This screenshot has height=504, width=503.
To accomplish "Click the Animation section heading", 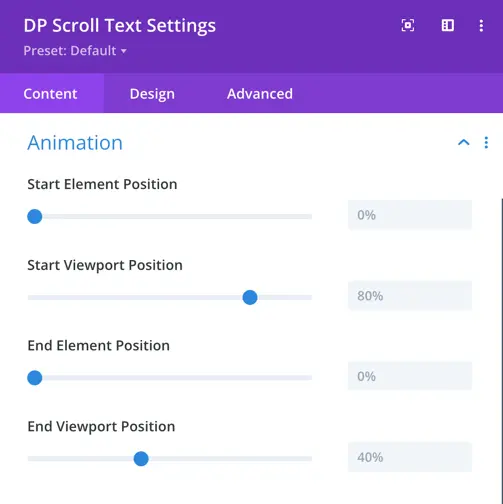I will (x=75, y=143).
